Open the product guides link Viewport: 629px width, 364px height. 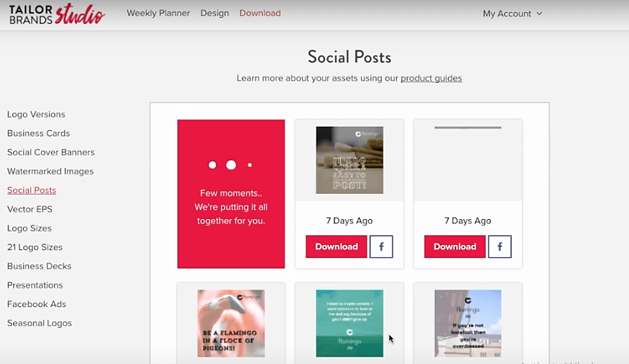[x=431, y=78]
